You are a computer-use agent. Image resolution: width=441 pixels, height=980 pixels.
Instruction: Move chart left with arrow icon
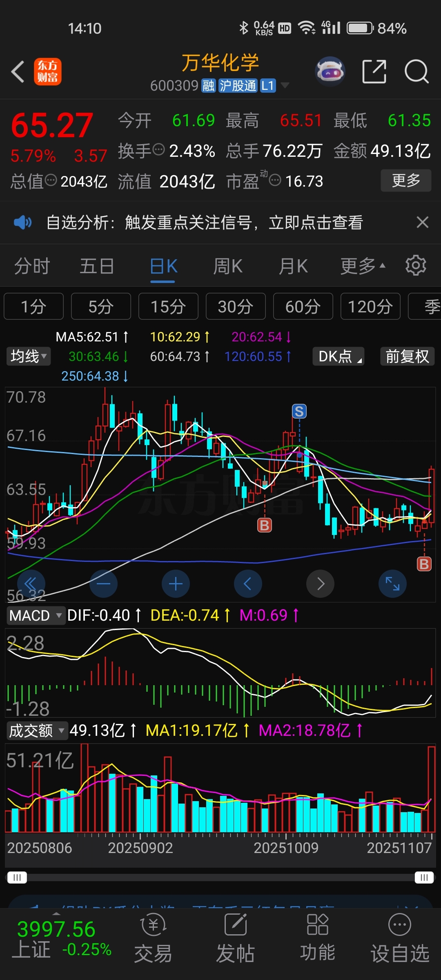click(x=248, y=584)
